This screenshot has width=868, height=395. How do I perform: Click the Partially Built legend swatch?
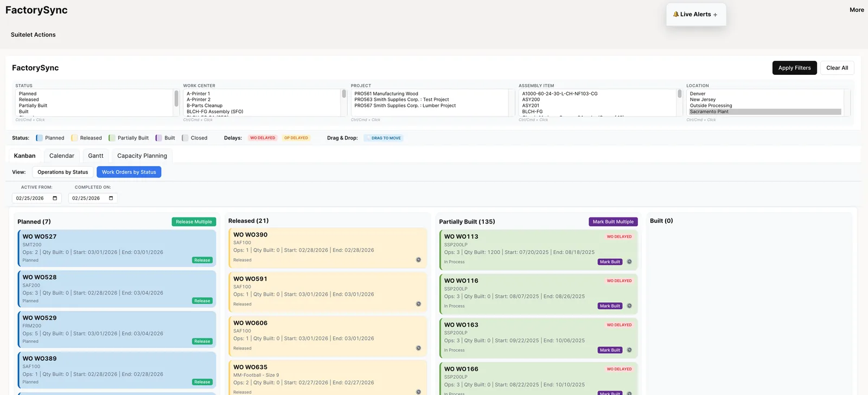pyautogui.click(x=112, y=138)
